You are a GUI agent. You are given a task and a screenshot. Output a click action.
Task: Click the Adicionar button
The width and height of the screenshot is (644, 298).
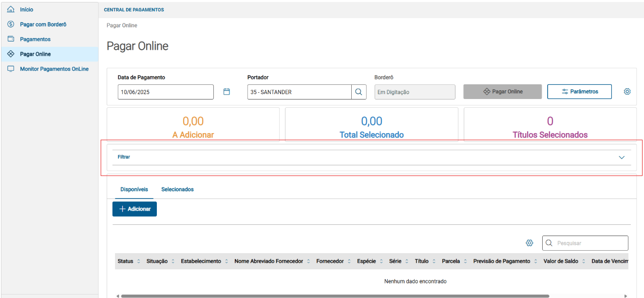pyautogui.click(x=134, y=209)
